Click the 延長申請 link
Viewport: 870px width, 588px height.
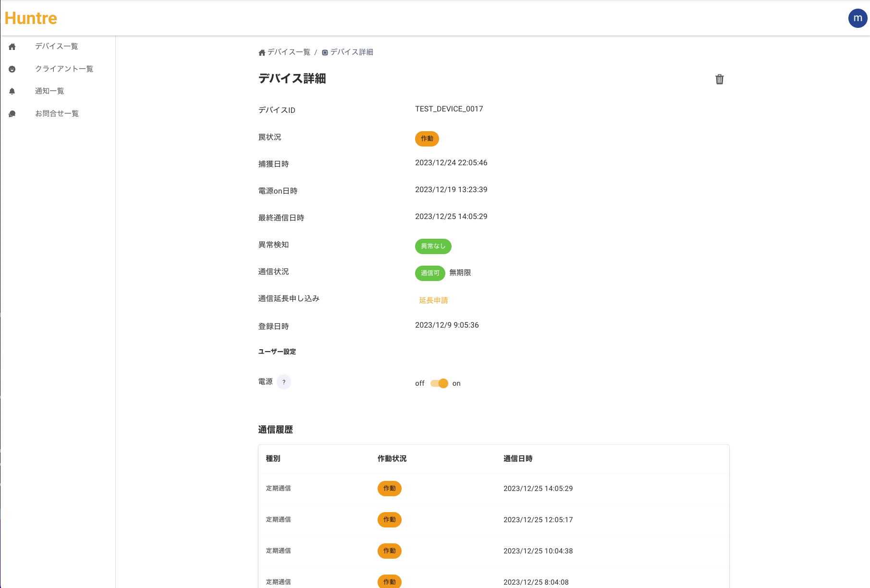coord(433,300)
